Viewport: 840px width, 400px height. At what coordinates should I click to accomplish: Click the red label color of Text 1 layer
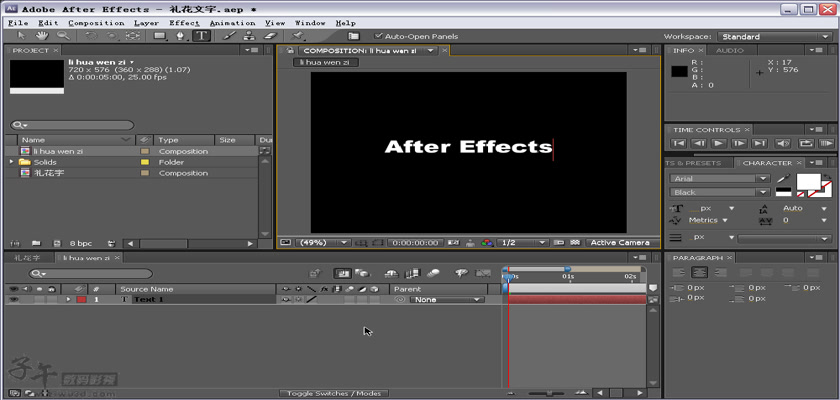(x=81, y=300)
